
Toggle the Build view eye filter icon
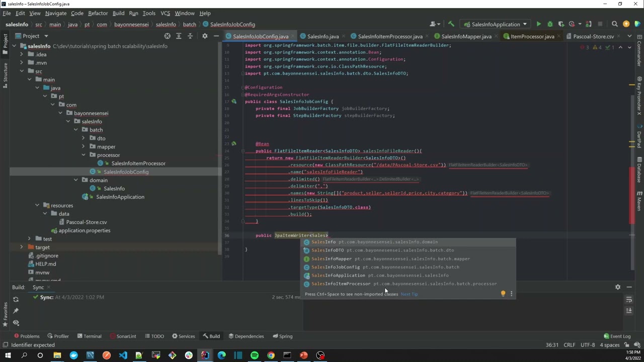coord(16,322)
